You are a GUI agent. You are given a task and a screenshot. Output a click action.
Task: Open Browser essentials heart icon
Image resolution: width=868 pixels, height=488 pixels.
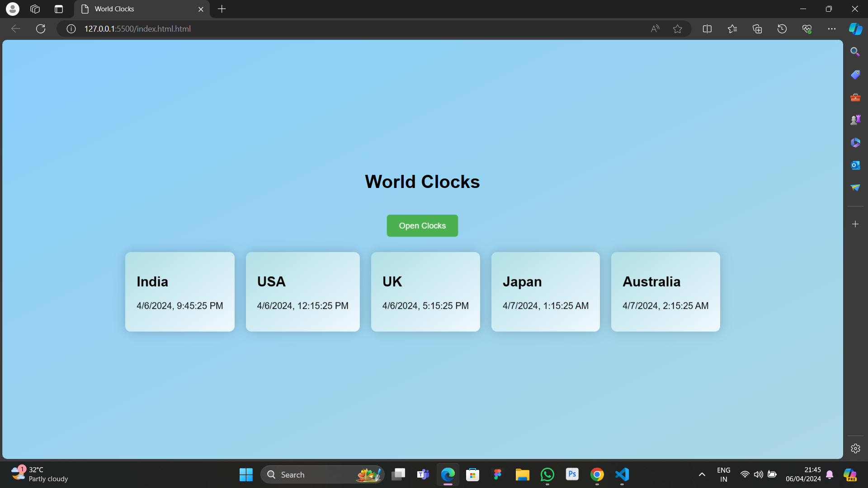click(807, 29)
